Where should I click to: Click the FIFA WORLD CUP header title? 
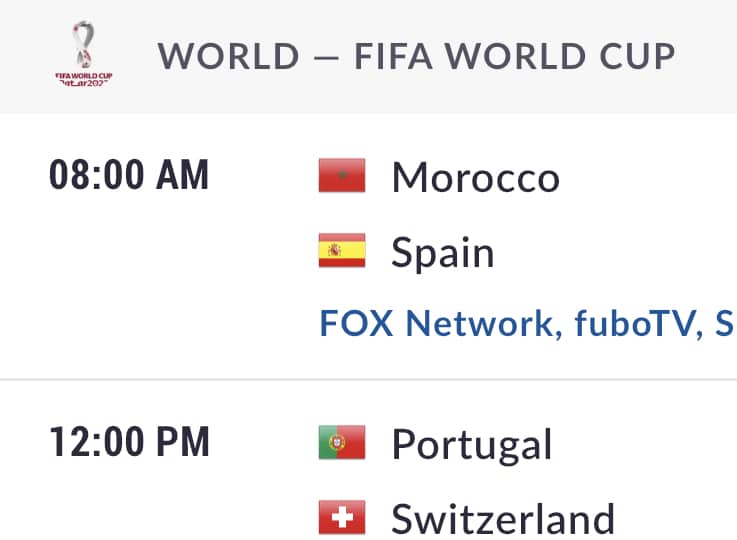click(x=515, y=56)
